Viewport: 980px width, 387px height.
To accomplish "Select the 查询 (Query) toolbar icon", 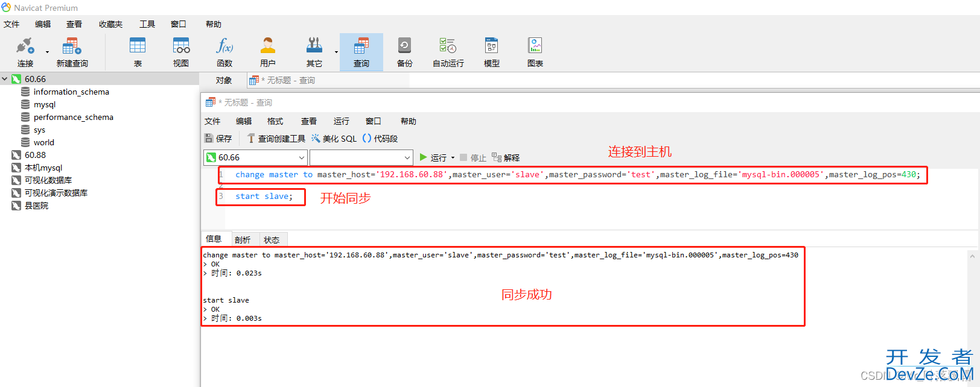I will [x=361, y=52].
